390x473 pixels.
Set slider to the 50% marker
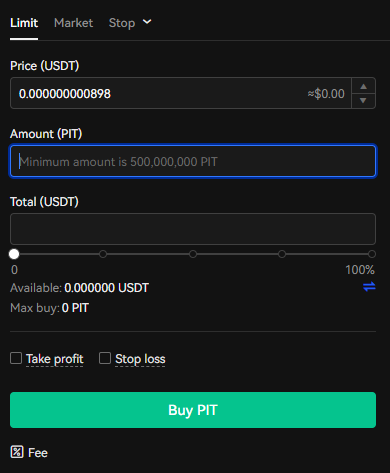(x=193, y=254)
